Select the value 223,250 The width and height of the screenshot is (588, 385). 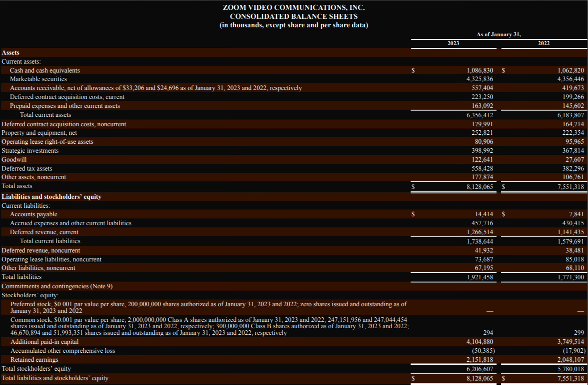coord(482,97)
